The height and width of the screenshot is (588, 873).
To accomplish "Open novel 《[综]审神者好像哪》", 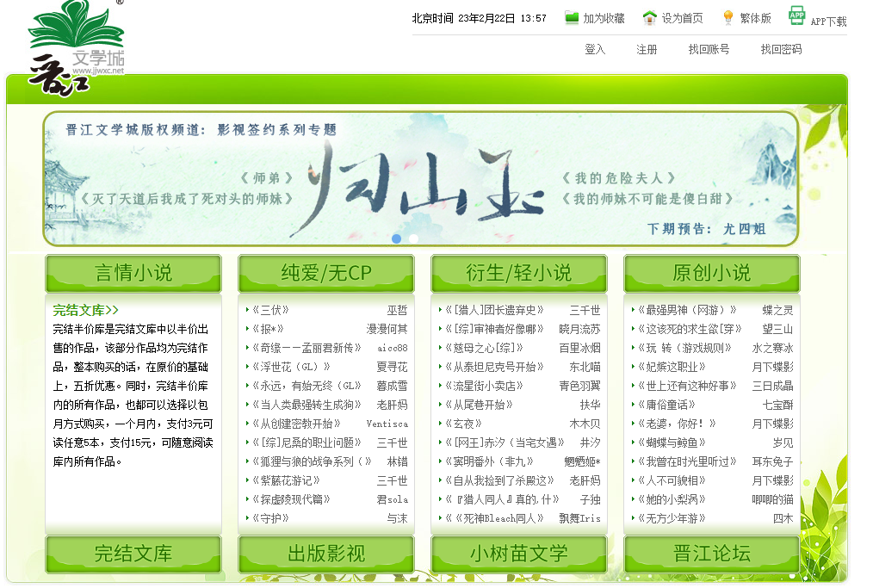I will point(494,329).
